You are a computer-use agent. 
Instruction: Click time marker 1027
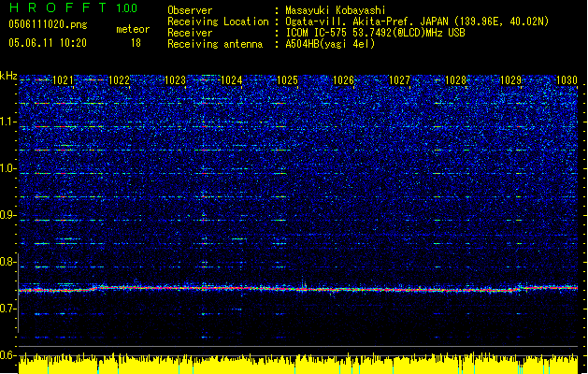[x=400, y=80]
